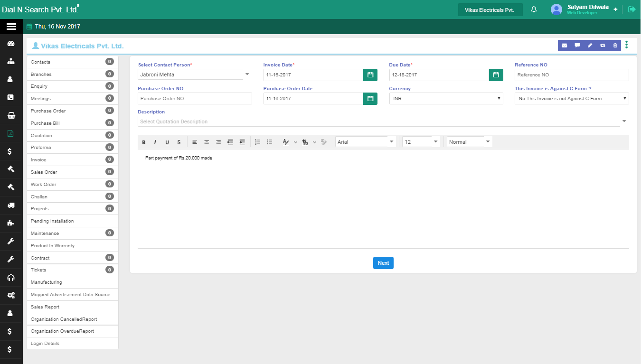Toggle bold formatting in the editor
641x364 pixels.
(x=144, y=142)
